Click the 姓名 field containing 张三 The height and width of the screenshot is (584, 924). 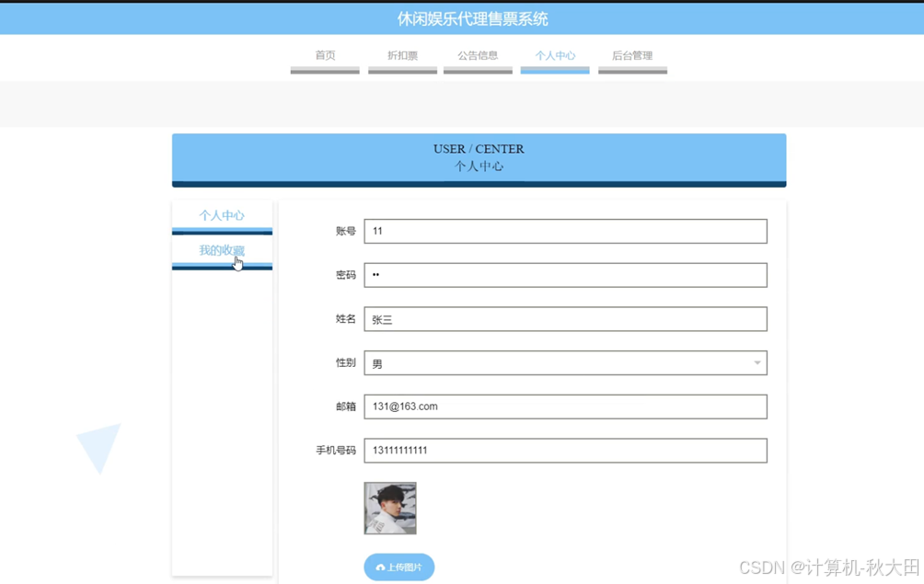[565, 318]
